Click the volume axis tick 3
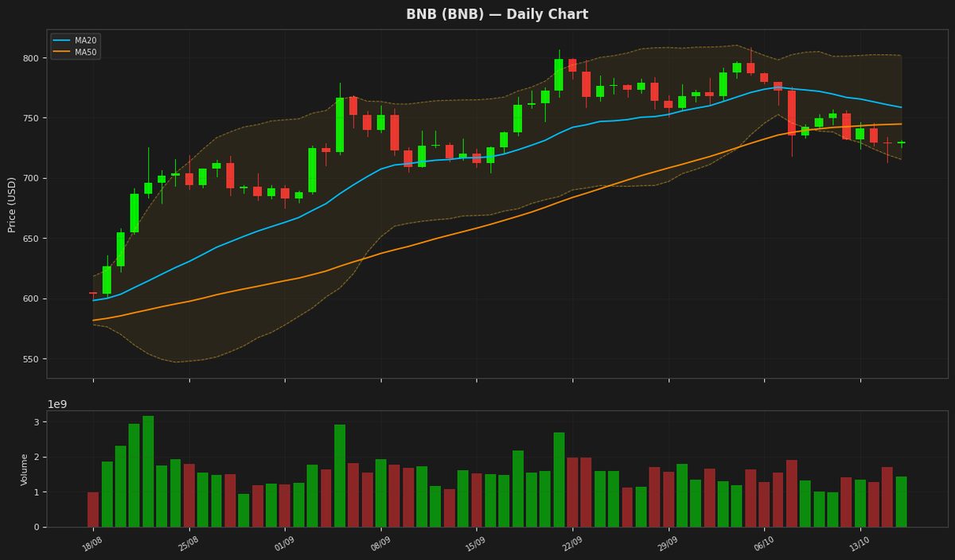 [36, 422]
